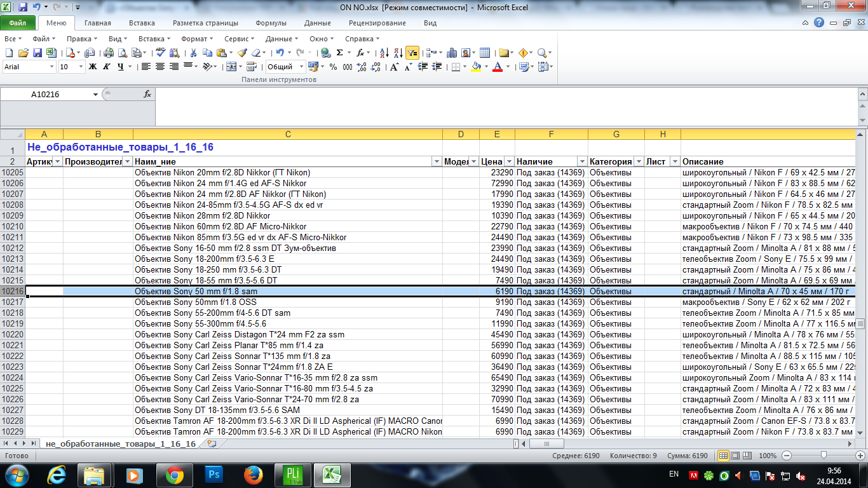868x488 pixels.
Task: Toggle bold formatting (Ж)
Action: pos(93,67)
